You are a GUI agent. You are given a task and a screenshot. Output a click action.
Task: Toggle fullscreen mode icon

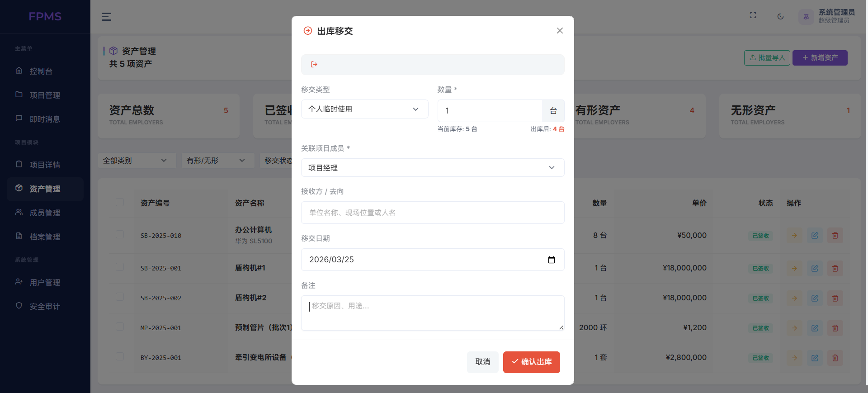click(753, 15)
